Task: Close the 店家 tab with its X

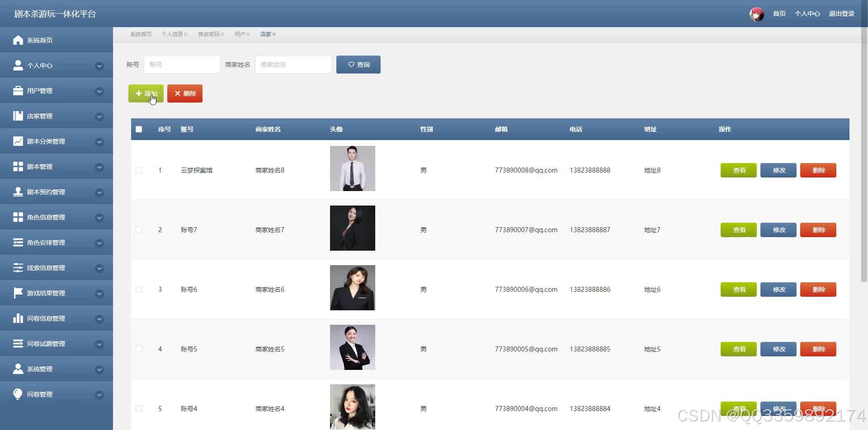Action: pyautogui.click(x=274, y=34)
